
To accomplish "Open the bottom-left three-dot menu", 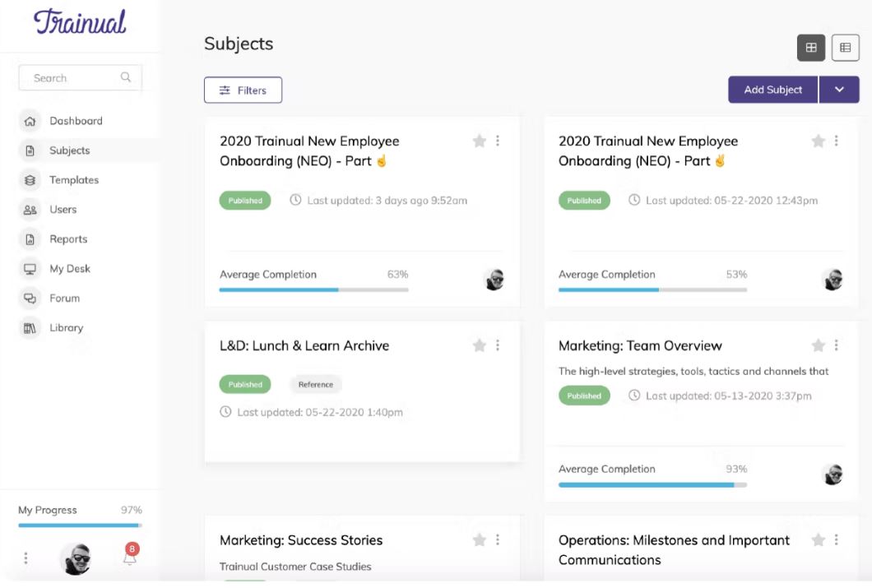I will click(x=26, y=558).
